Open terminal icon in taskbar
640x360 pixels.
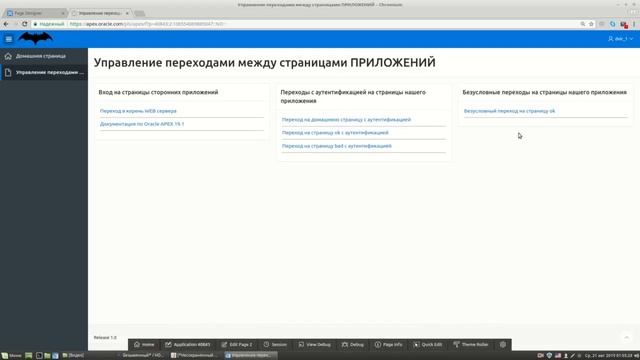tap(39, 356)
